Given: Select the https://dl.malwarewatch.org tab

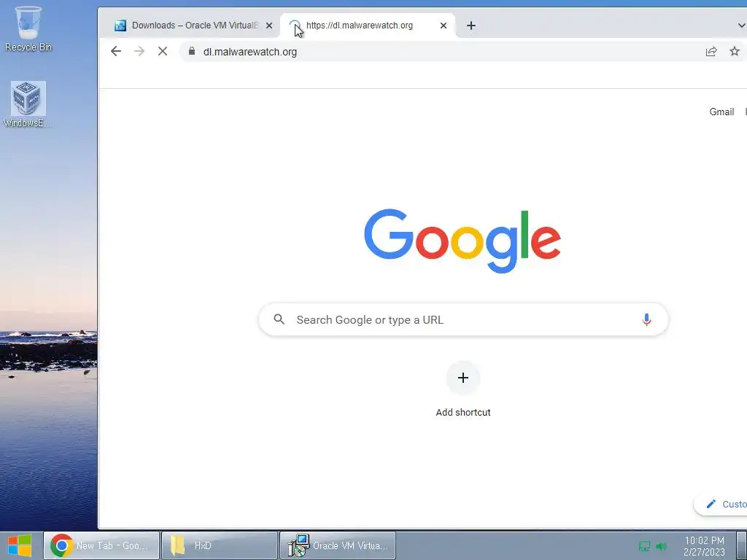Looking at the screenshot, I should pyautogui.click(x=367, y=26).
